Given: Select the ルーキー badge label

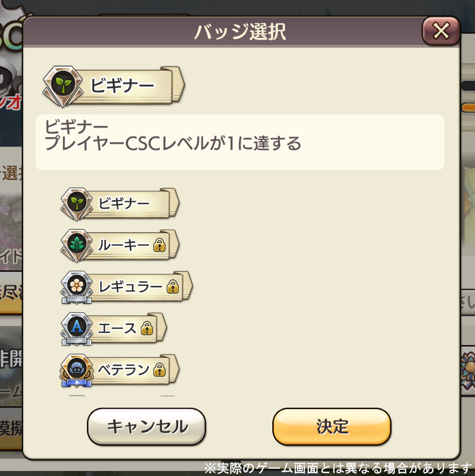Looking at the screenshot, I should coord(124,245).
